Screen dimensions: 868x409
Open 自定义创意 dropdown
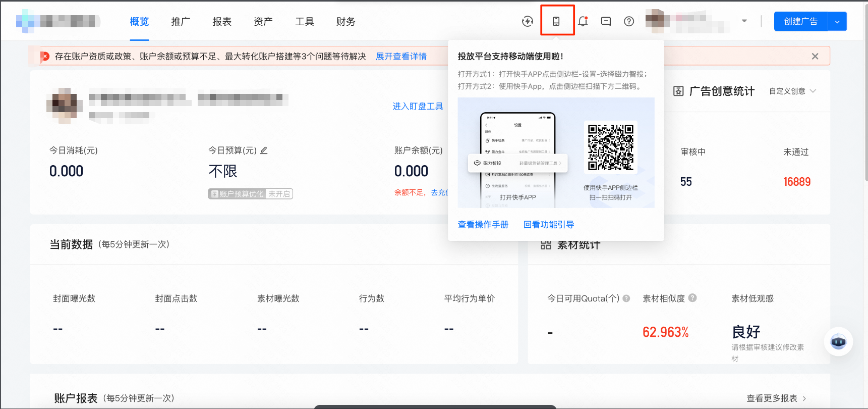point(792,91)
